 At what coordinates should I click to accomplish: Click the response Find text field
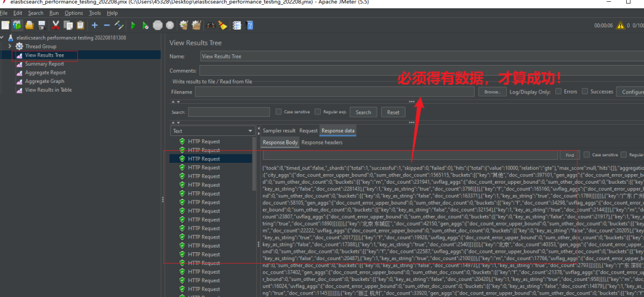(x=410, y=155)
